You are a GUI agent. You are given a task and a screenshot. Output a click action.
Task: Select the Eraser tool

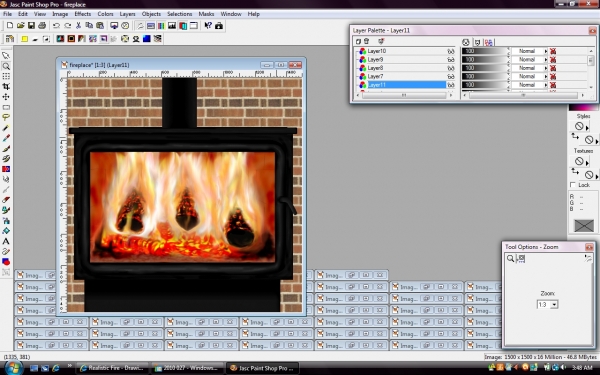6,200
